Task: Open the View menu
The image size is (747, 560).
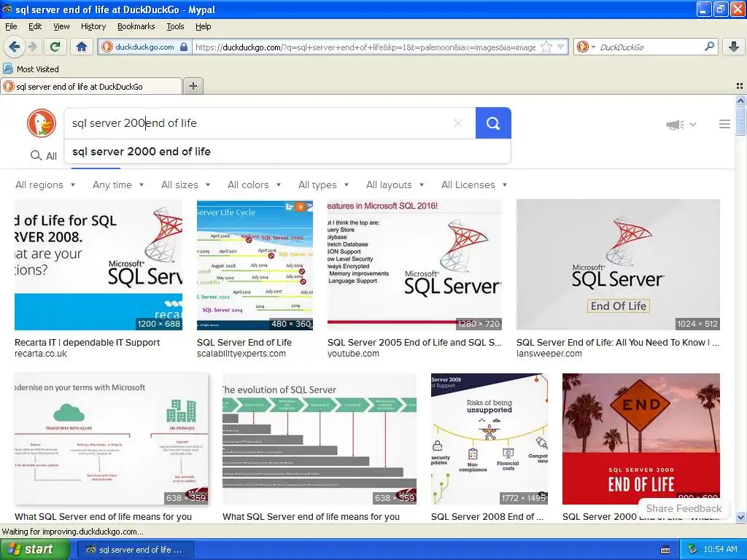Action: (61, 27)
